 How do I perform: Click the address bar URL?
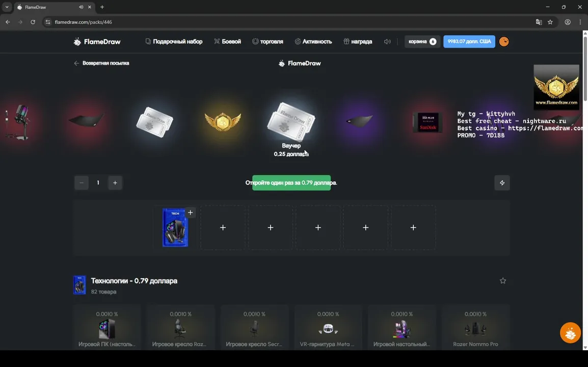(x=83, y=22)
